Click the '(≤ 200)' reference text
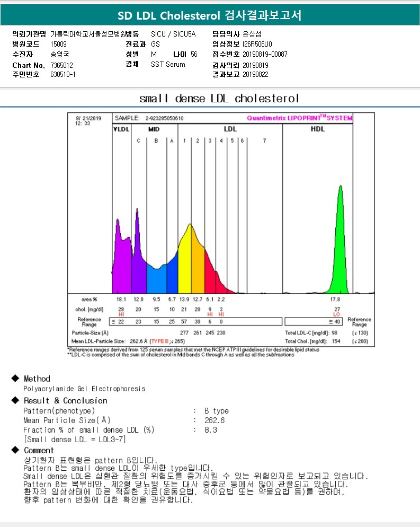The image size is (420, 527). (360, 341)
